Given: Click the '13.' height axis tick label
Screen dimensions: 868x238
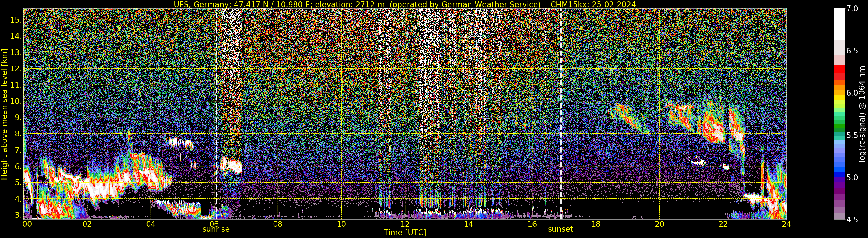Looking at the screenshot, I should (x=16, y=53).
